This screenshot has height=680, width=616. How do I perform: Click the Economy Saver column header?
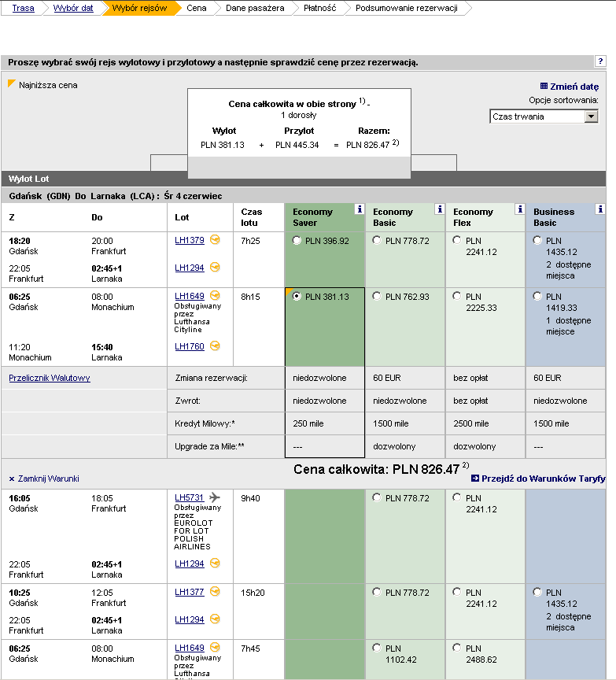324,217
